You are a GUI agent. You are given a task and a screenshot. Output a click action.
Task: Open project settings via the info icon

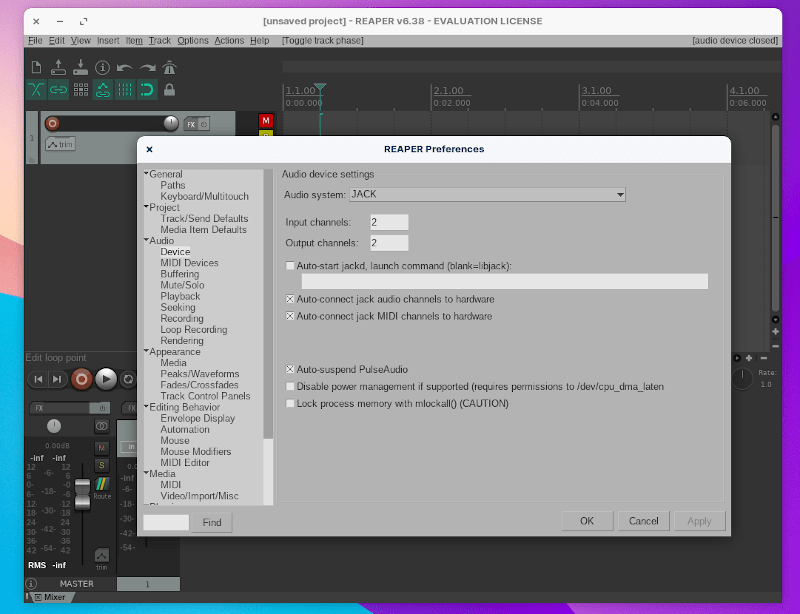[103, 67]
